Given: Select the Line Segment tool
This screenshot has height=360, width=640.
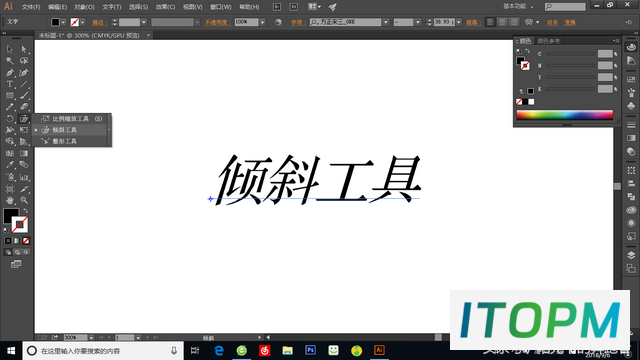Looking at the screenshot, I should coord(24,84).
